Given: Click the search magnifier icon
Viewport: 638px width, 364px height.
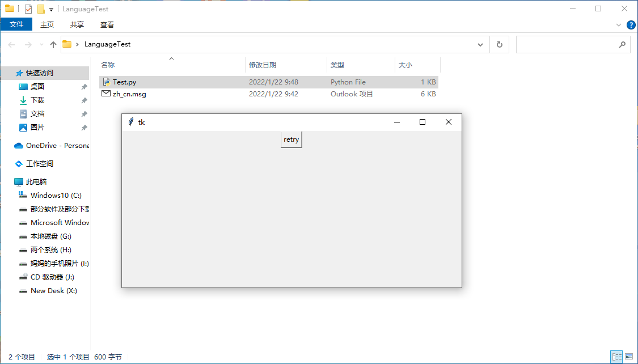Looking at the screenshot, I should coord(622,44).
